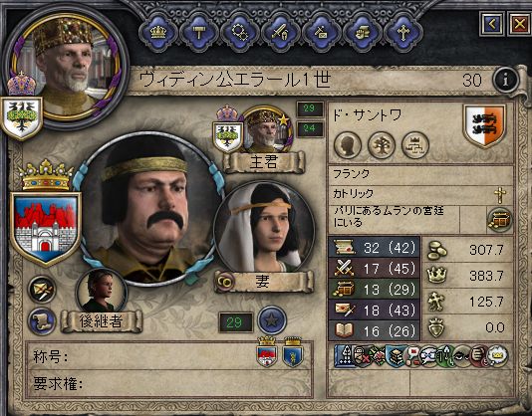Go back with the left arrow button
Image resolution: width=532 pixels, height=416 pixels.
(x=492, y=24)
